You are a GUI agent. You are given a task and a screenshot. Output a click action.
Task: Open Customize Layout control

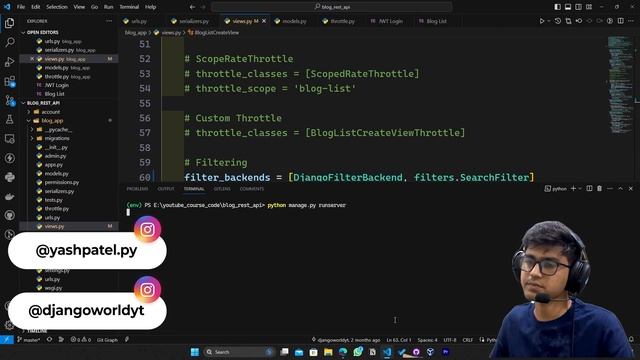pyautogui.click(x=589, y=7)
